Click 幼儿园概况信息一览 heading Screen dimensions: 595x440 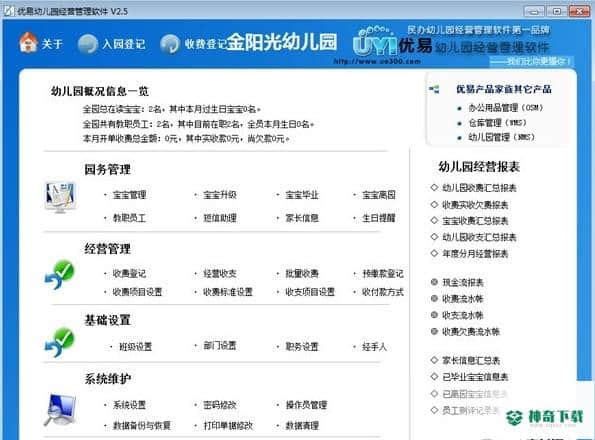point(100,91)
